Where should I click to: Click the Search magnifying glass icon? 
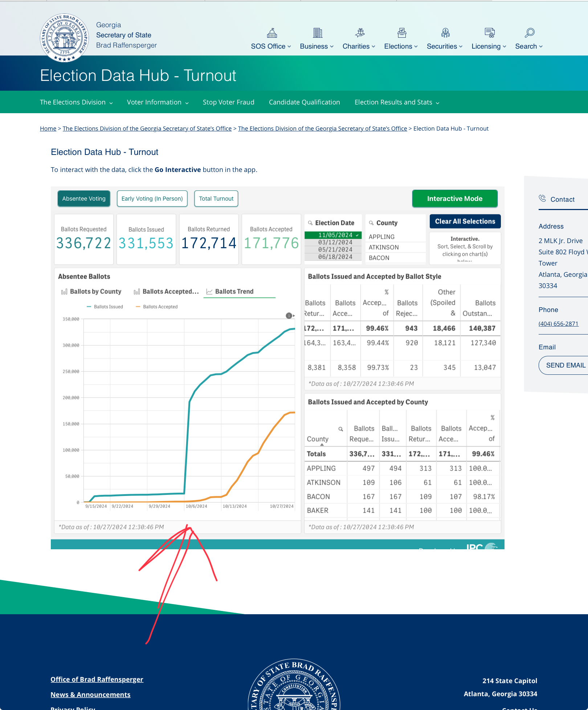pos(530,33)
